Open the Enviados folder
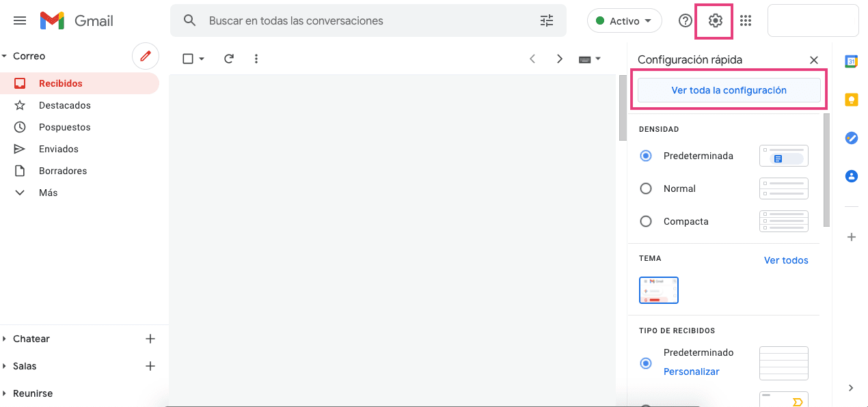This screenshot has width=868, height=407. click(x=58, y=149)
